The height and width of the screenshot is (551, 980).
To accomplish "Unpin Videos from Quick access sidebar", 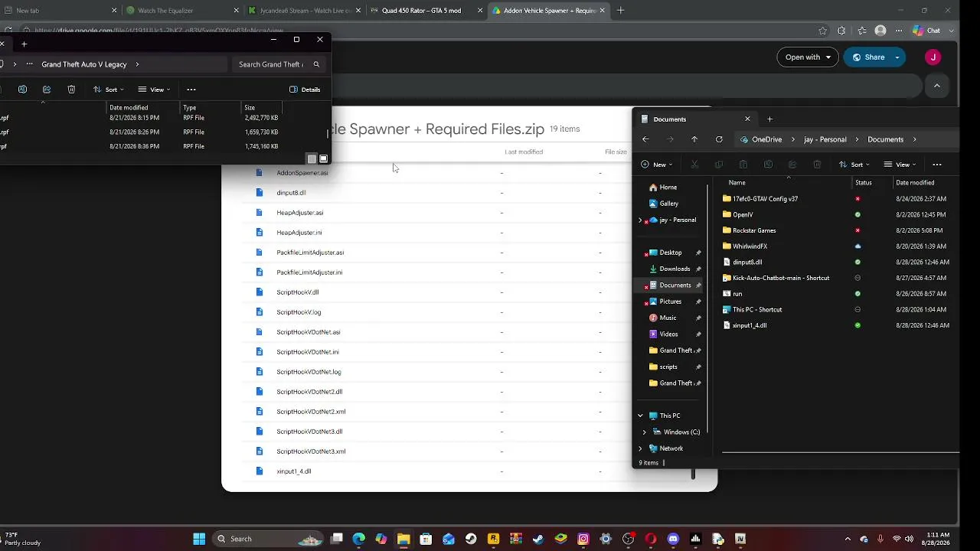I will tap(698, 334).
